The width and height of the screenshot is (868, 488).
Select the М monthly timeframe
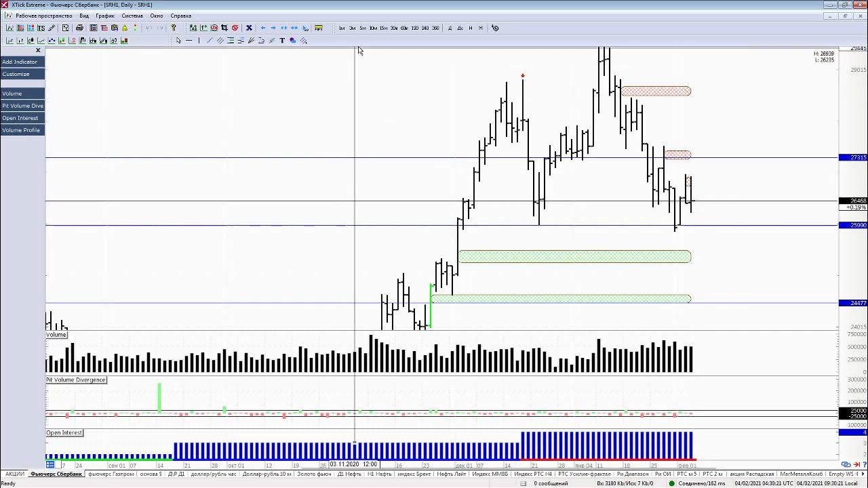[x=481, y=28]
